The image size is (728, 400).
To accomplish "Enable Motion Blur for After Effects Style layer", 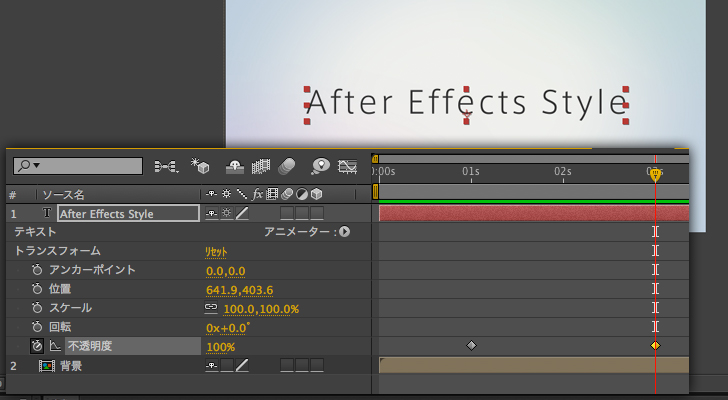I will coord(287,213).
